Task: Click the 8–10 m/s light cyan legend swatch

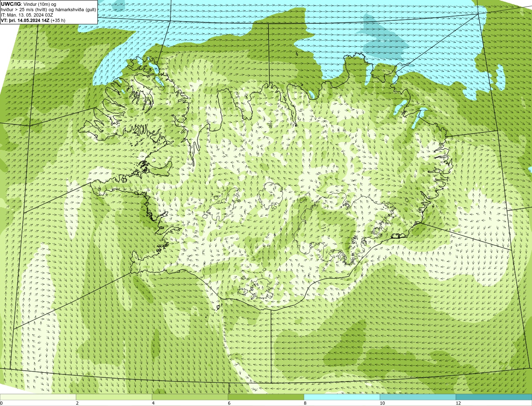Action: [x=342, y=397]
